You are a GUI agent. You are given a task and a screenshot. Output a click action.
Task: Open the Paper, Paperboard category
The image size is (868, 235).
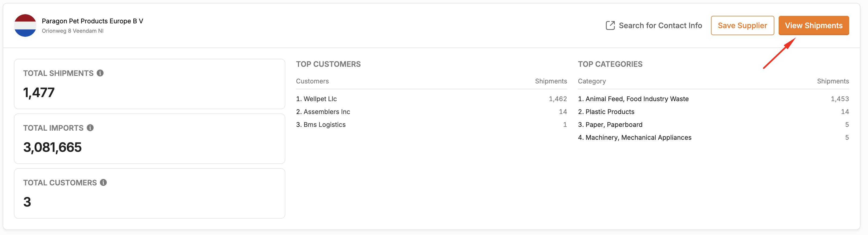pos(614,124)
